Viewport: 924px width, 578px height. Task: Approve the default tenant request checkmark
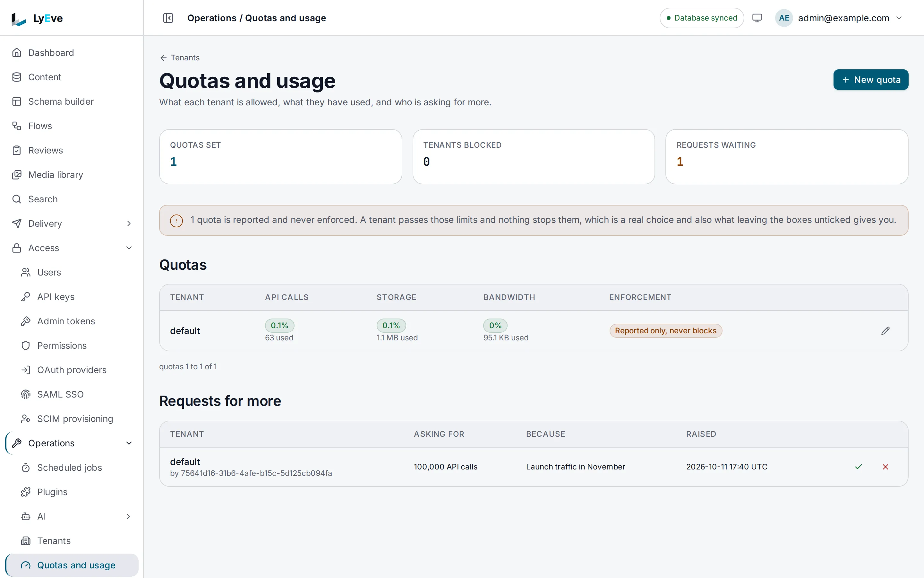click(858, 467)
